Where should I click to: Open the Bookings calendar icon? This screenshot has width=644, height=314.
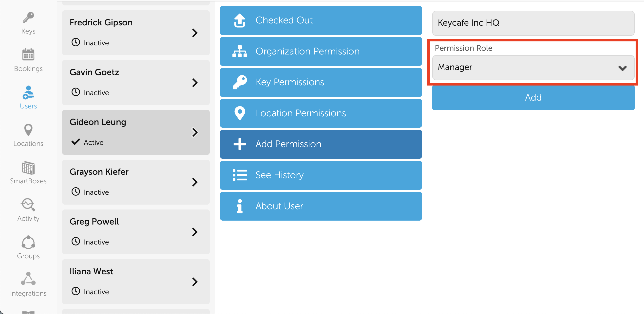[x=28, y=54]
